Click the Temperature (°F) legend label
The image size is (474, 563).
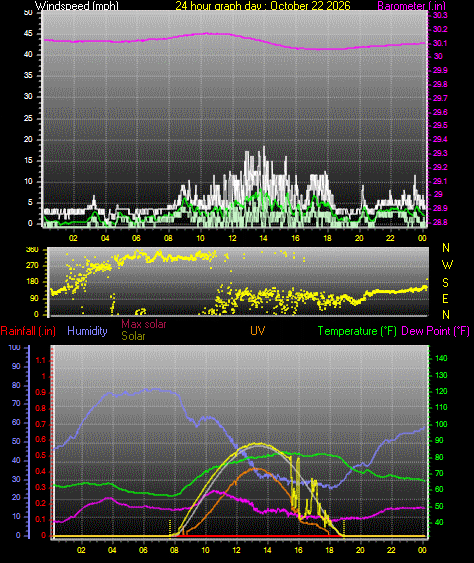pos(357,331)
